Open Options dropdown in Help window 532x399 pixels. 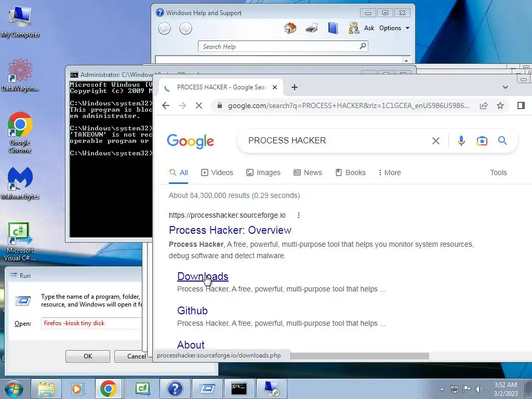(x=394, y=28)
